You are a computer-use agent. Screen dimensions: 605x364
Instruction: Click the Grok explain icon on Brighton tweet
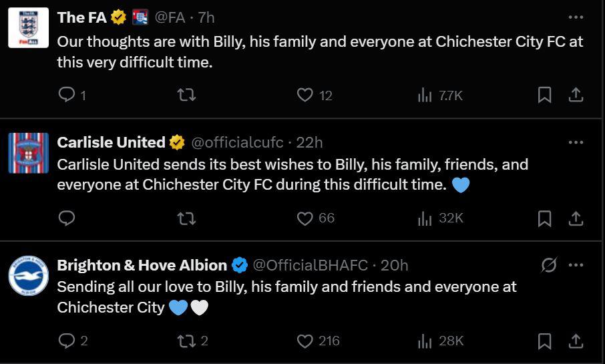tap(548, 265)
